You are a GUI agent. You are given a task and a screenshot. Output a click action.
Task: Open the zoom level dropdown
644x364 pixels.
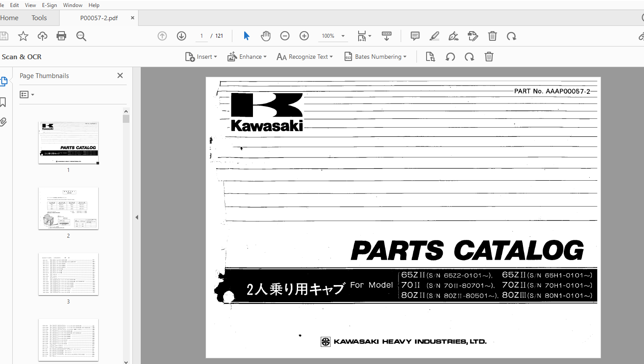pyautogui.click(x=343, y=36)
